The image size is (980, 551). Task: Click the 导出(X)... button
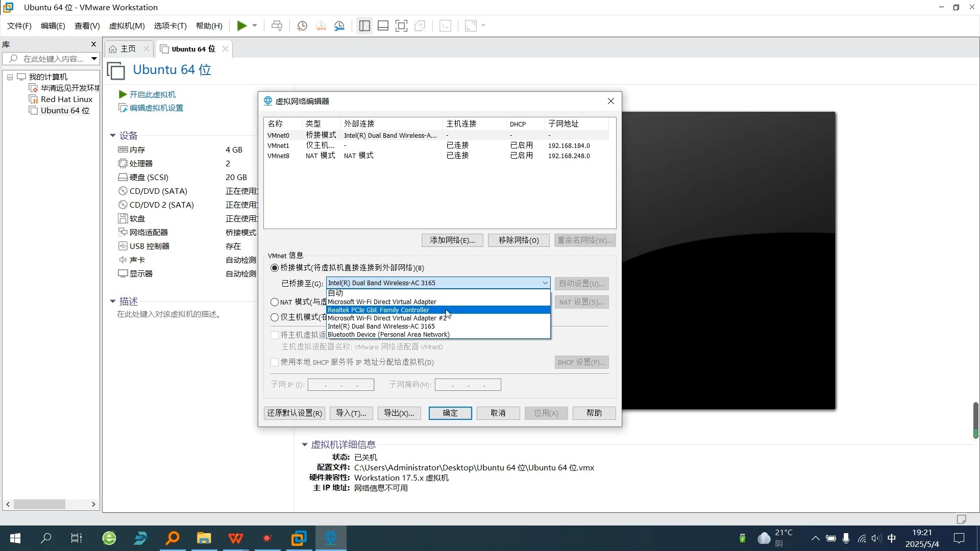click(x=399, y=413)
